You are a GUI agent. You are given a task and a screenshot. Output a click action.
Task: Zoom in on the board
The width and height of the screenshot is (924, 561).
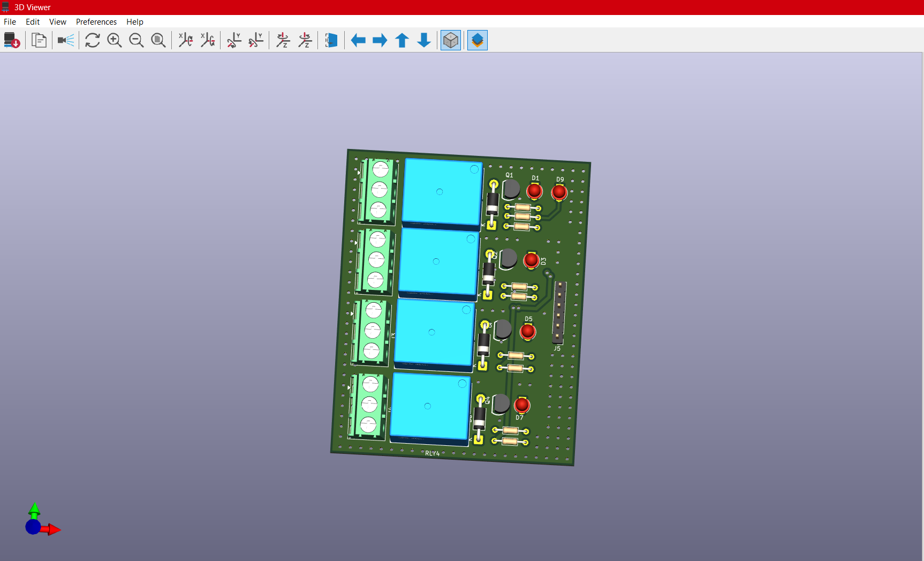[115, 40]
